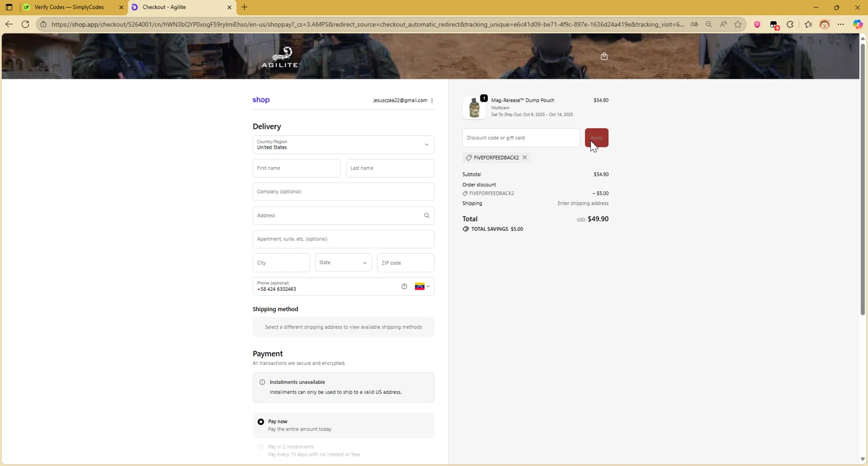Click the Installments unavailable info icon
The image size is (868, 466).
pyautogui.click(x=262, y=382)
